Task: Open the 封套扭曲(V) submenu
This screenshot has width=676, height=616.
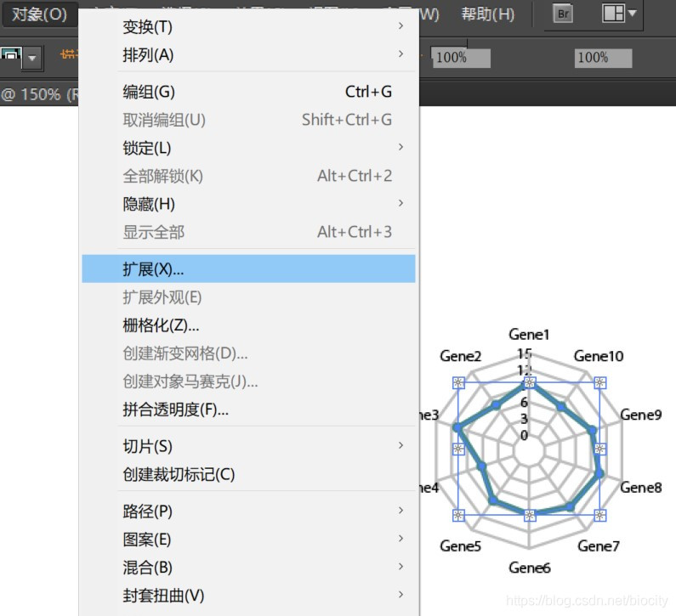Action: tap(249, 596)
